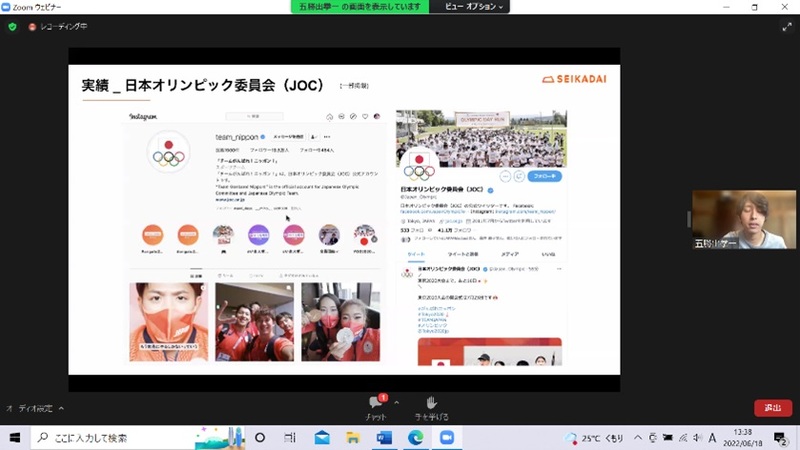The width and height of the screenshot is (800, 450).
Task: Open the three-dot menu beside team_nippon
Action: point(327,137)
